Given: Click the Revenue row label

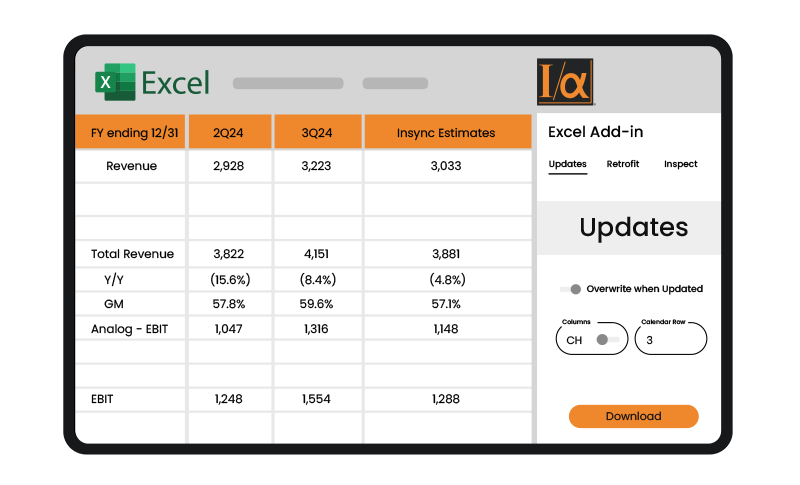Looking at the screenshot, I should pyautogui.click(x=132, y=166).
